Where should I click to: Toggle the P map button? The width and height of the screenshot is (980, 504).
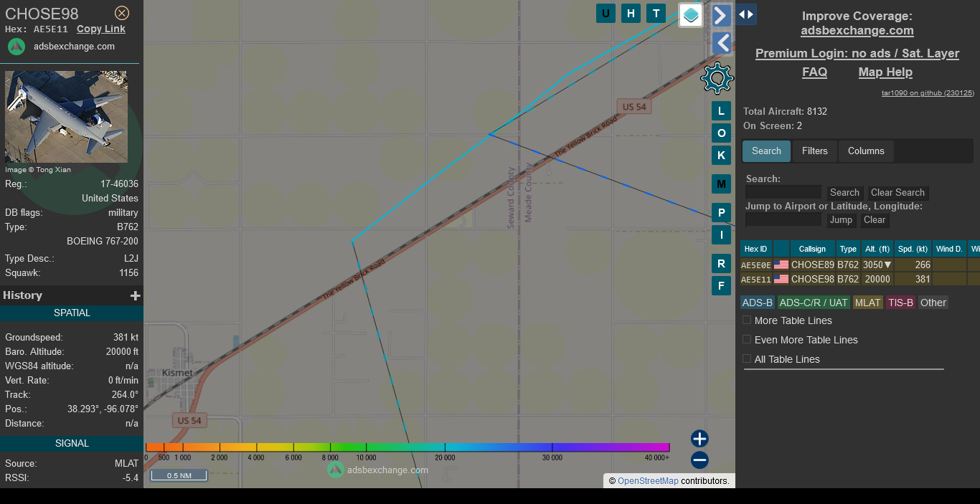click(722, 213)
